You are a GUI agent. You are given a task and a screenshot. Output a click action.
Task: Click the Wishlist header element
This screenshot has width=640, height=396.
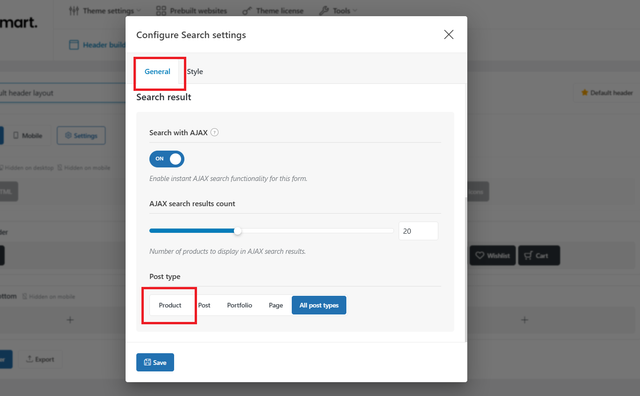[x=493, y=256]
